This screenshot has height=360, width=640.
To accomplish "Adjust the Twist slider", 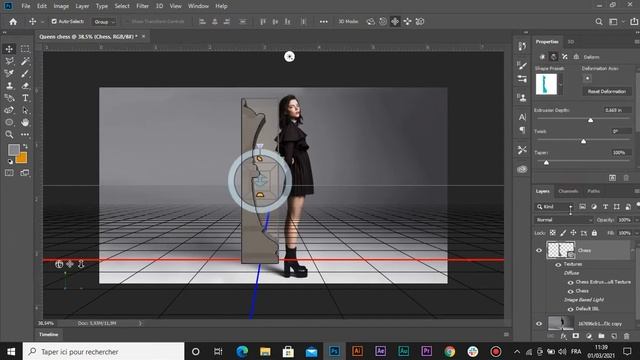I will (583, 141).
